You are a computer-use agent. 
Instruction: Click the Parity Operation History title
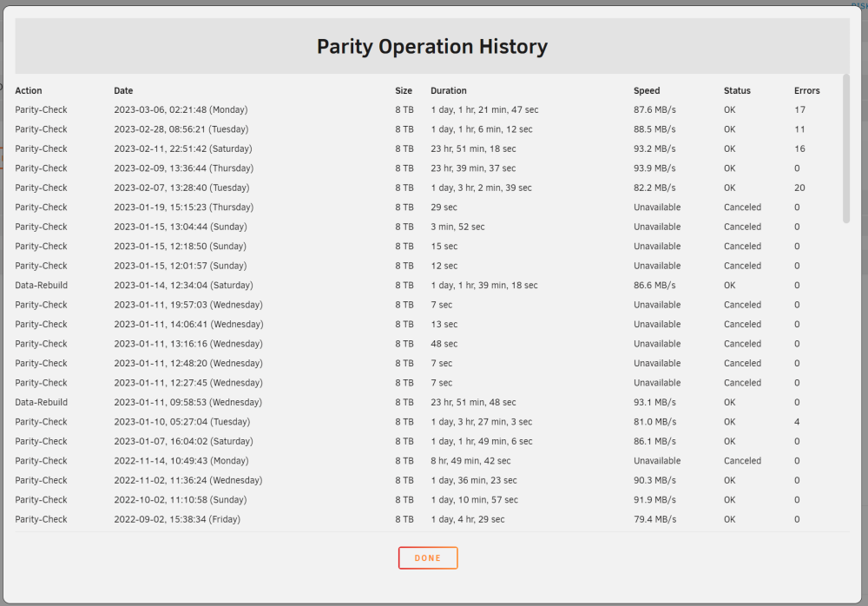pos(432,47)
